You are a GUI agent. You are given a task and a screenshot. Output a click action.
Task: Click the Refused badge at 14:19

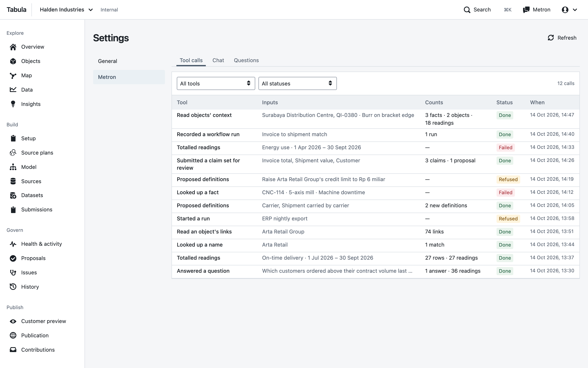tap(508, 179)
